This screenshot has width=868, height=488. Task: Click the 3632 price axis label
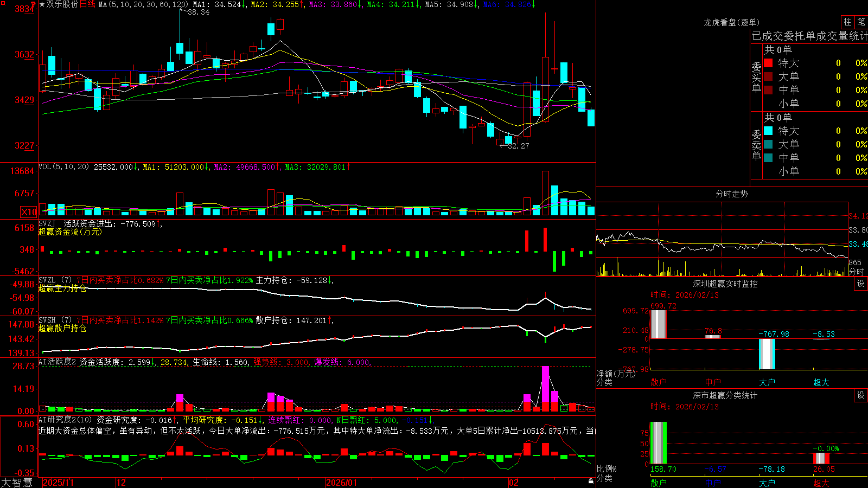point(24,55)
